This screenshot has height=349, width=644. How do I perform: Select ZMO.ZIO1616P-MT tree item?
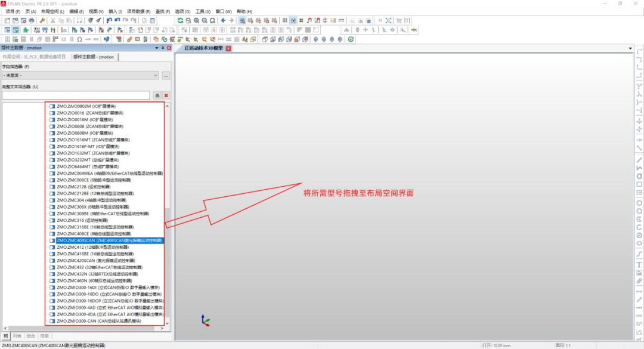(x=88, y=146)
